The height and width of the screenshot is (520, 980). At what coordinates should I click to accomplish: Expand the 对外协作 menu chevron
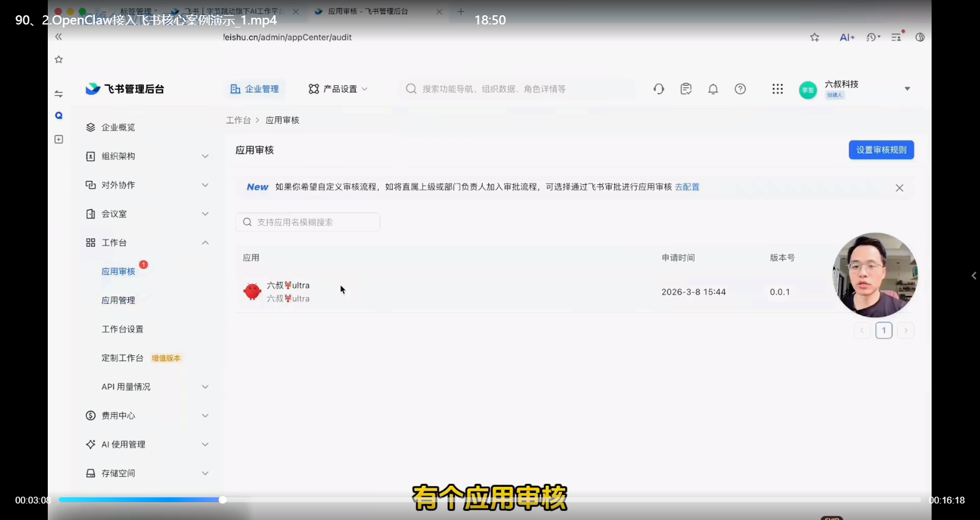tap(205, 185)
